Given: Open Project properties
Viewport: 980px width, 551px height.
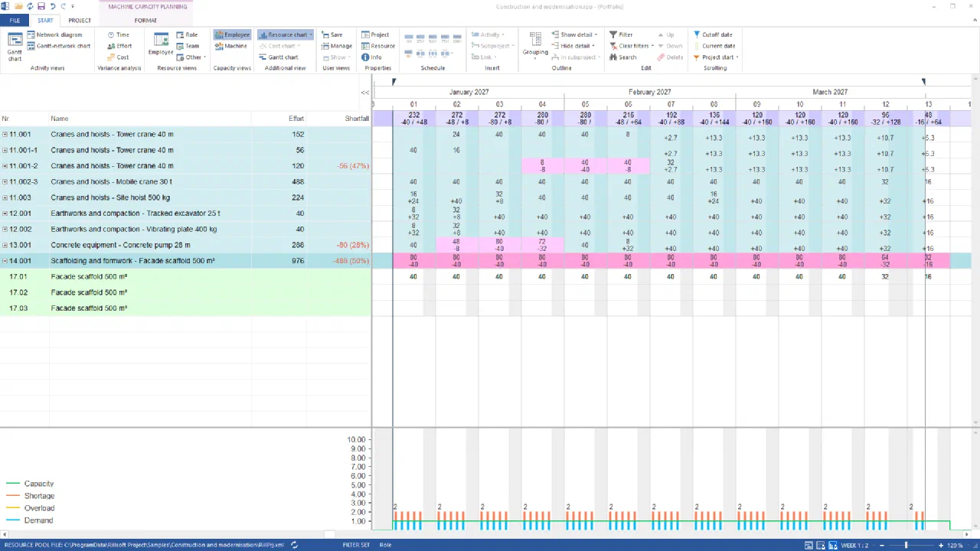Looking at the screenshot, I should [x=375, y=34].
